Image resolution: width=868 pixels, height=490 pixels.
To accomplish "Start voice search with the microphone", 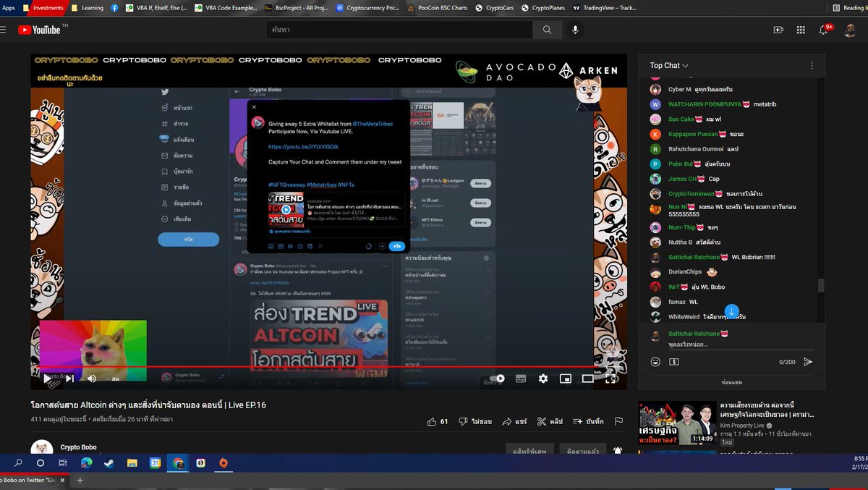I will pos(576,30).
